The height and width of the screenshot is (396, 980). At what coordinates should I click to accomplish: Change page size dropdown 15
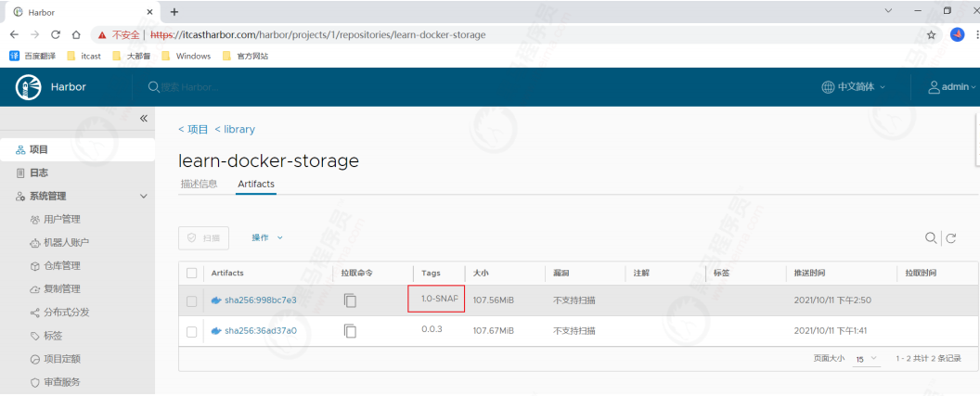[867, 359]
